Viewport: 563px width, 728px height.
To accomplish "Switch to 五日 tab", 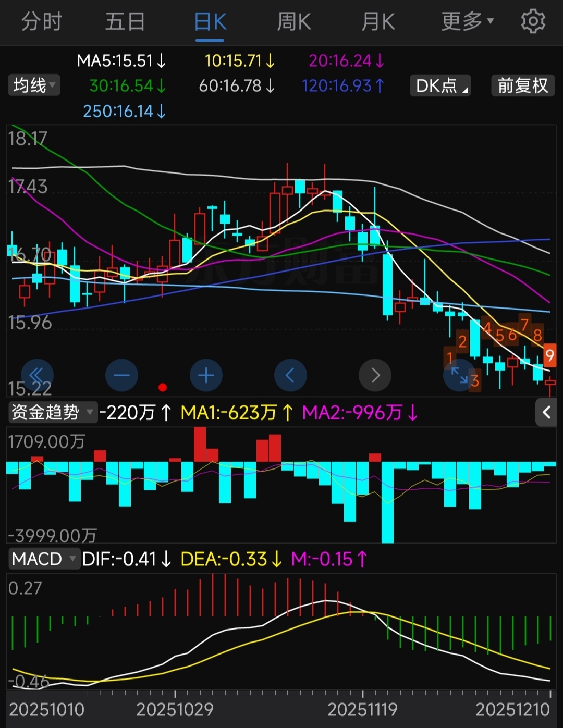I will point(125,22).
